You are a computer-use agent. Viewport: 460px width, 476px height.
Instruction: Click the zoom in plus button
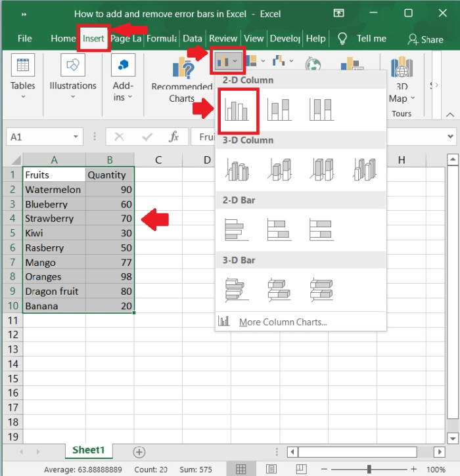coord(413,469)
